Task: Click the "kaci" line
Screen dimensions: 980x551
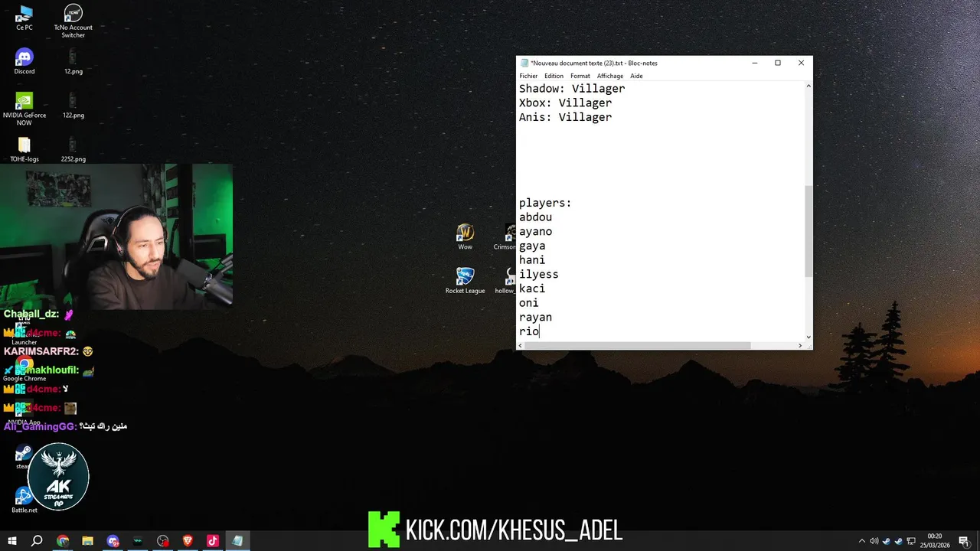Action: 532,289
